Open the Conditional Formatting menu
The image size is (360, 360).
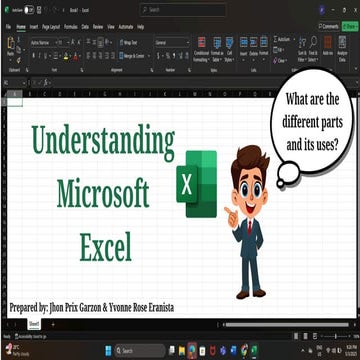[x=201, y=49]
